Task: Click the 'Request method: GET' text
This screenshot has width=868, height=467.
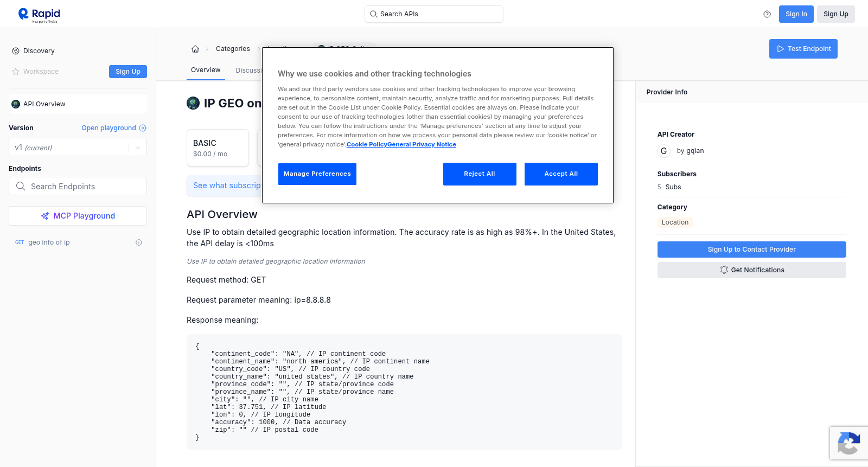Action: click(x=226, y=280)
